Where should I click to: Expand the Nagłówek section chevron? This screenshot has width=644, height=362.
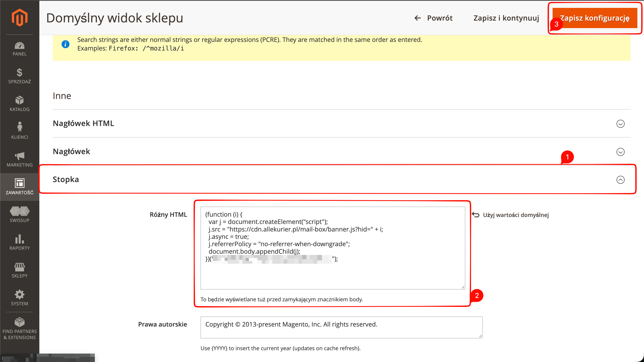[620, 152]
